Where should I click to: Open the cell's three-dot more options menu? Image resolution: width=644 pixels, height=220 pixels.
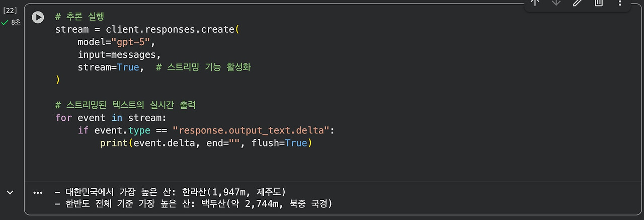point(620,2)
